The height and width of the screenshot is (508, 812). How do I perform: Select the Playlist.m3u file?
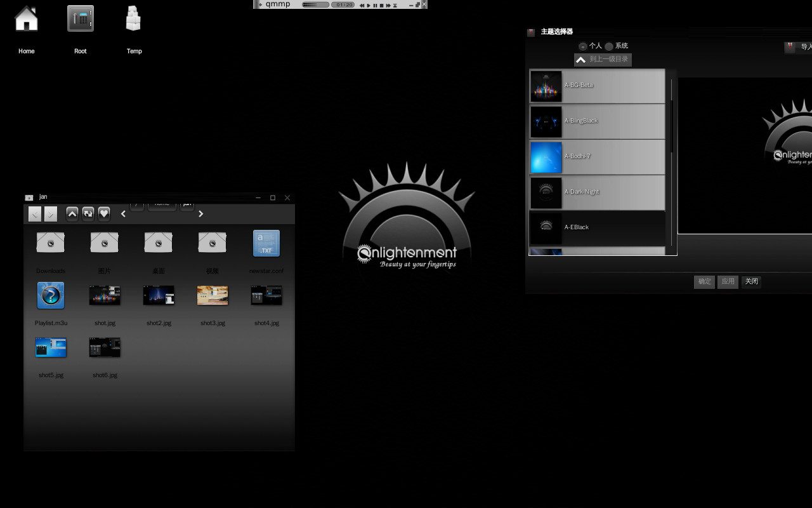tap(51, 305)
